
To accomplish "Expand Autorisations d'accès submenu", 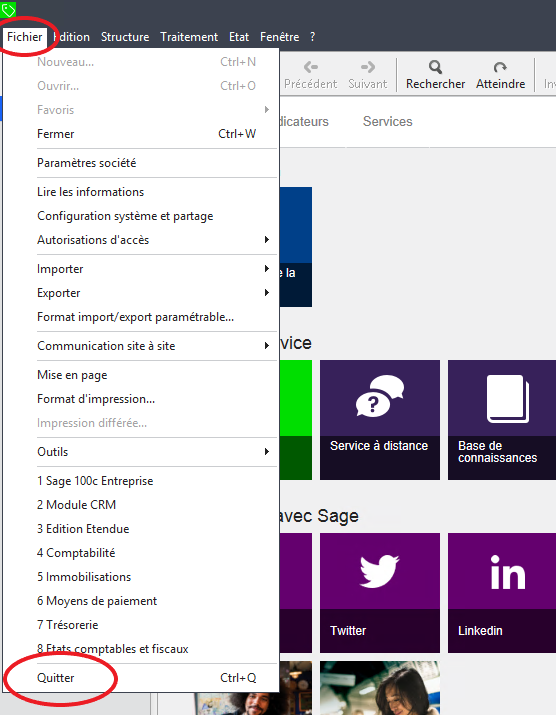I will [267, 239].
